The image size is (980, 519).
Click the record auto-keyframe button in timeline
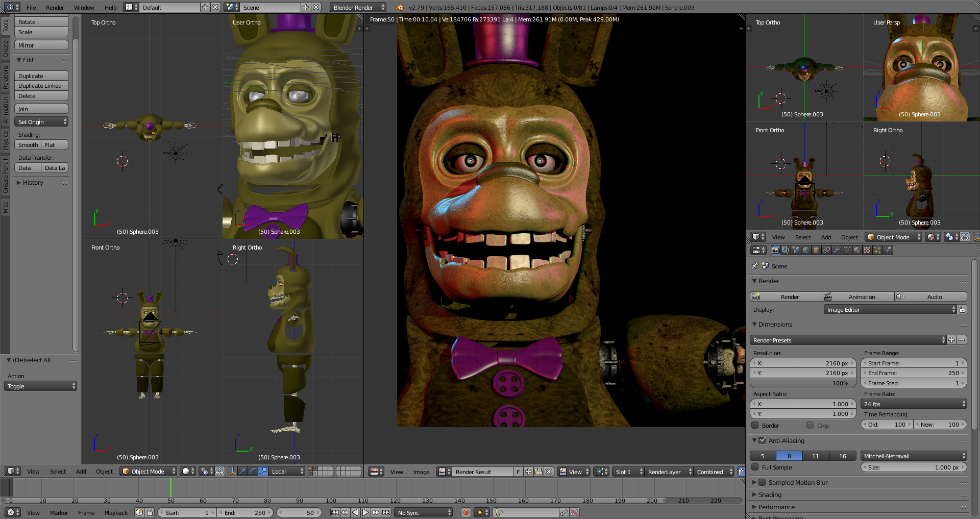click(465, 512)
